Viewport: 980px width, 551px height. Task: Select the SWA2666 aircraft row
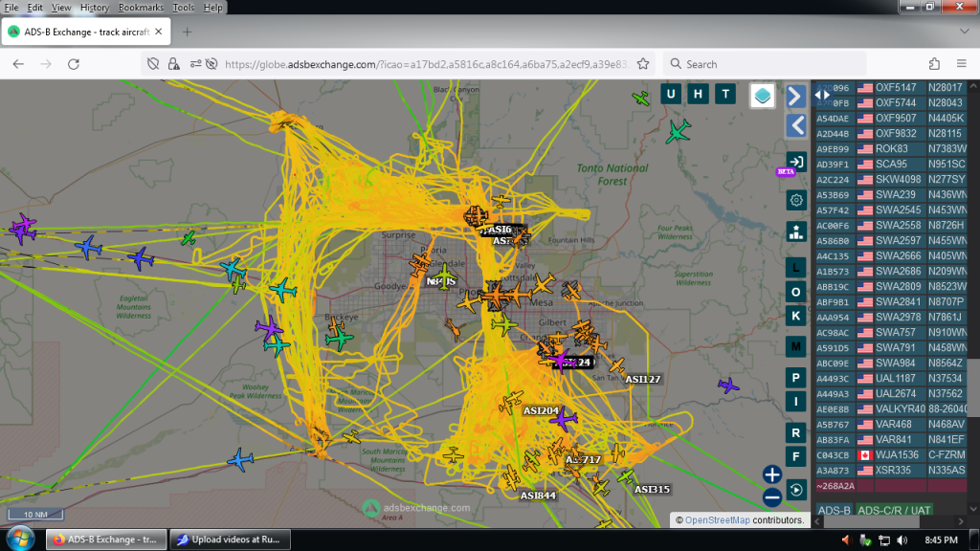(x=891, y=256)
